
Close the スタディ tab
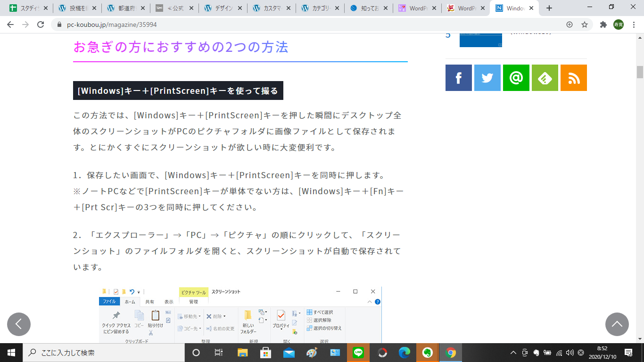click(45, 8)
